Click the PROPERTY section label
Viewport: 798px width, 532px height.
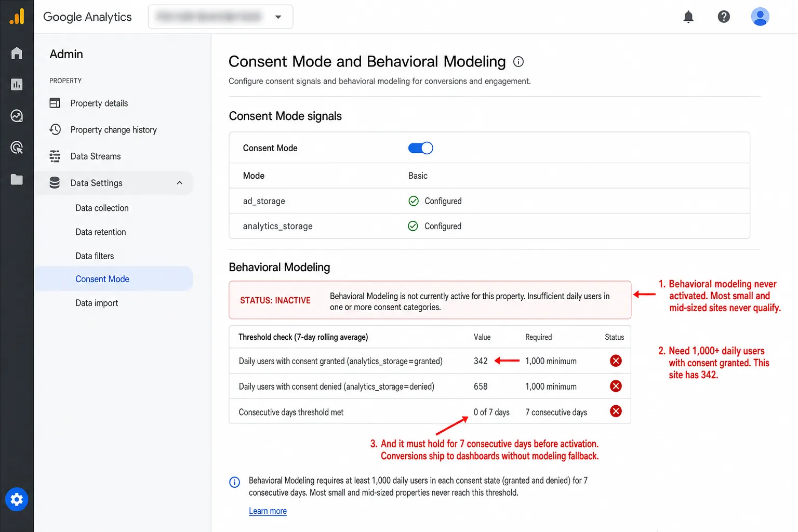[x=65, y=81]
